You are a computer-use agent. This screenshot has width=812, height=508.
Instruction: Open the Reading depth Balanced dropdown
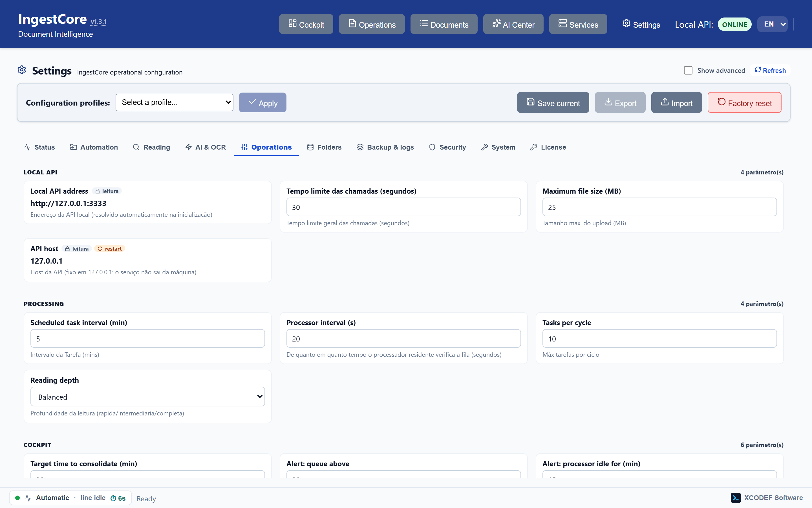148,397
